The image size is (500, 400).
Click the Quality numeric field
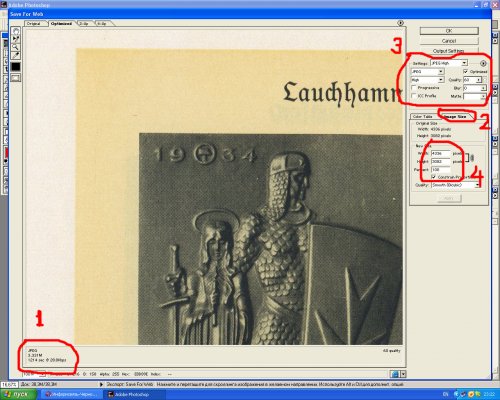point(469,80)
